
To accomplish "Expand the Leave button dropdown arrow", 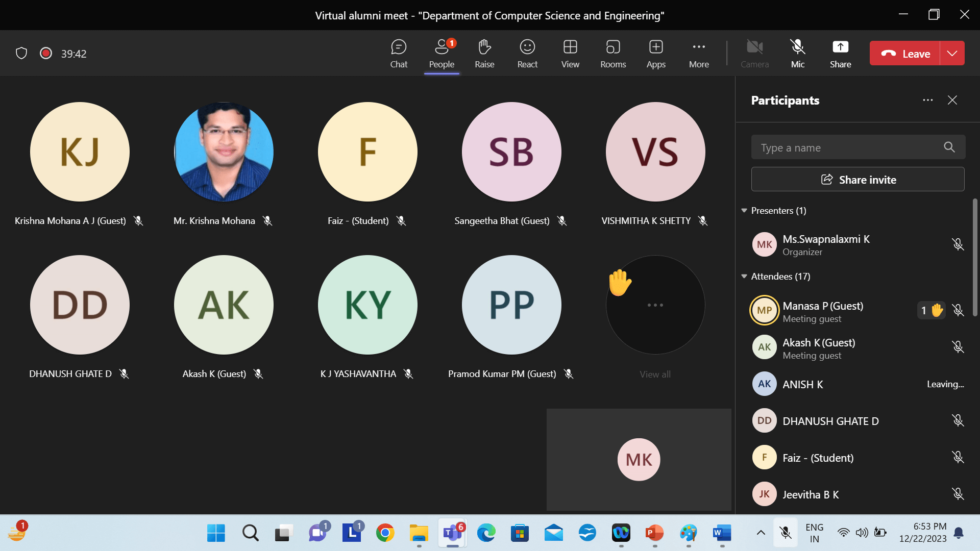I will pos(952,54).
